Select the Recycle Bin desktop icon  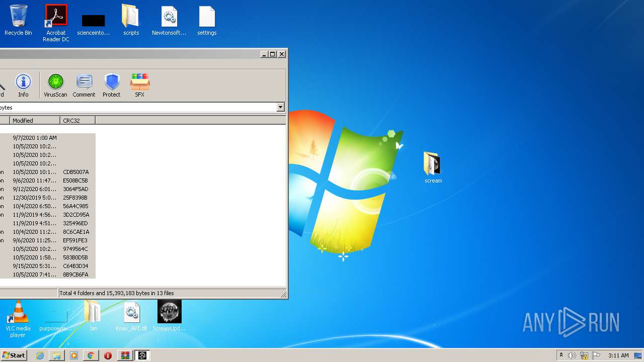pos(18,21)
